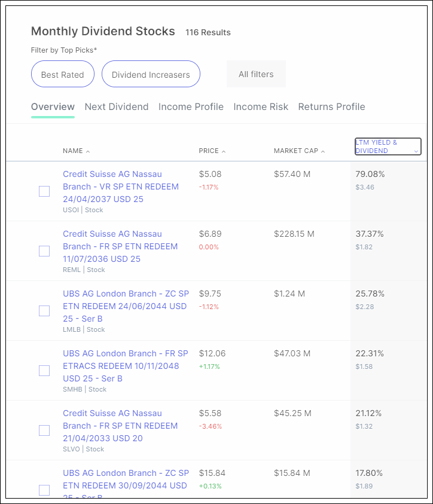Open UBS ETRACS REDEEM 10/11/2048 link
The image size is (433, 504).
126,366
